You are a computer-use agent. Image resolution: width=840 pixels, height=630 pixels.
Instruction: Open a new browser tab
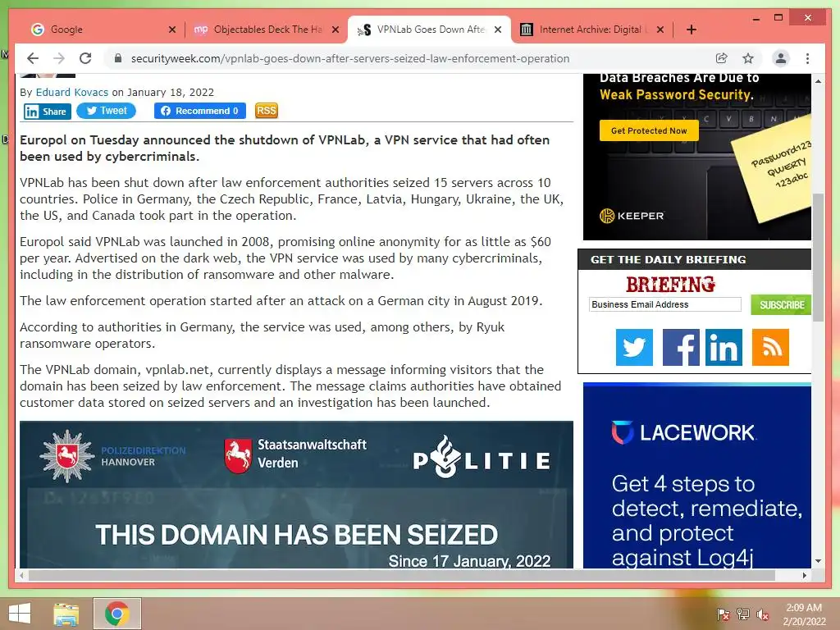(x=691, y=30)
